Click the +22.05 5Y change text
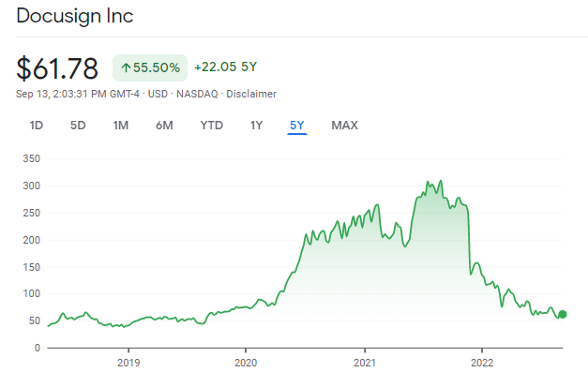The height and width of the screenshot is (372, 588). (225, 67)
